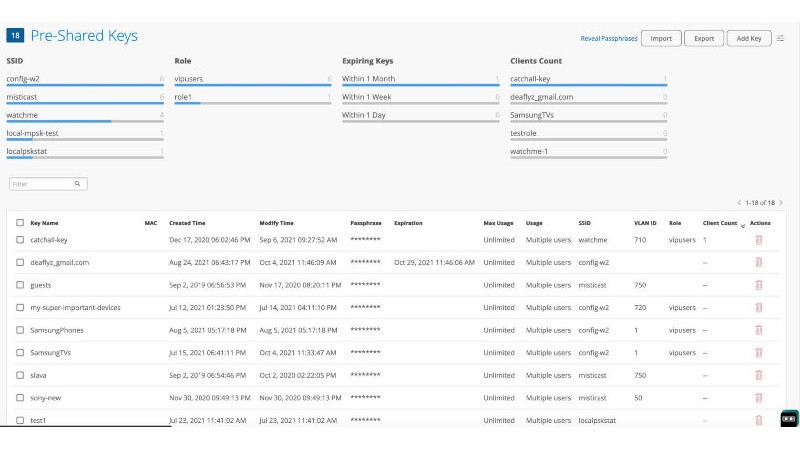800x450 pixels.
Task: Delete the guests key using its trash icon
Action: coord(758,285)
